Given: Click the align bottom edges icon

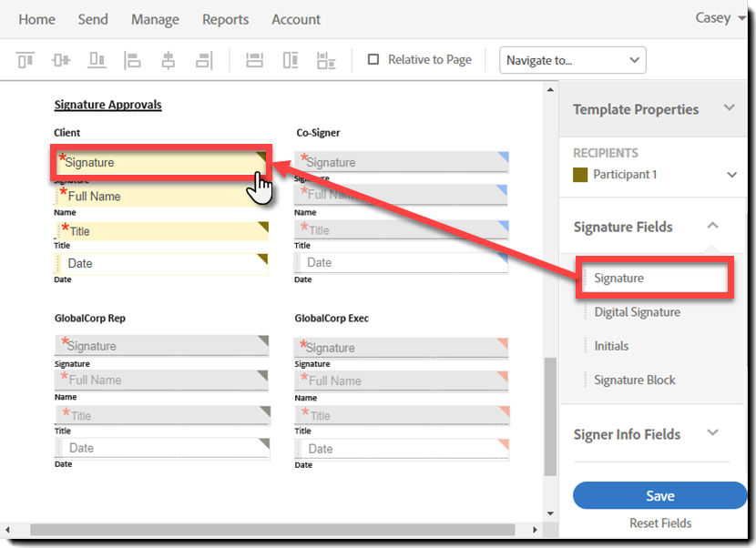Looking at the screenshot, I should (97, 60).
